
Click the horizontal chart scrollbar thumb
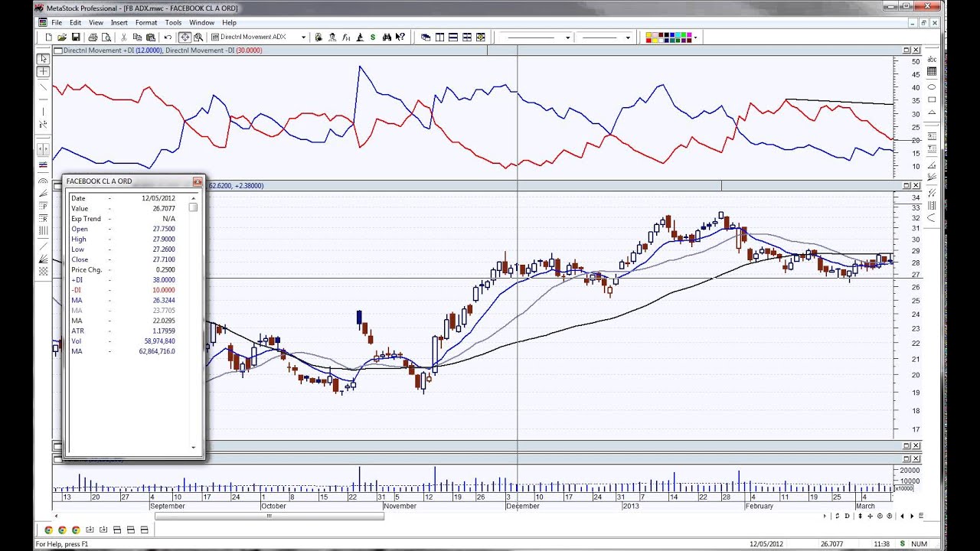click(x=269, y=516)
